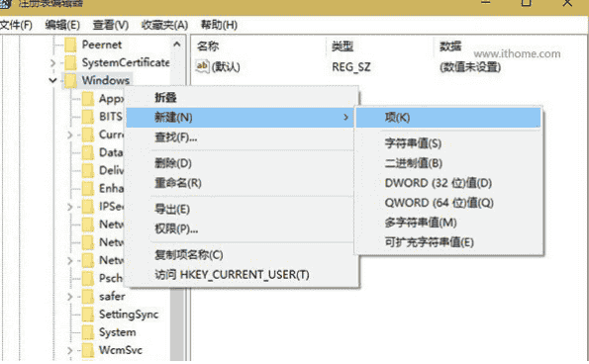This screenshot has width=589, height=364.
Task: Click the 数据 column header
Action: point(450,46)
